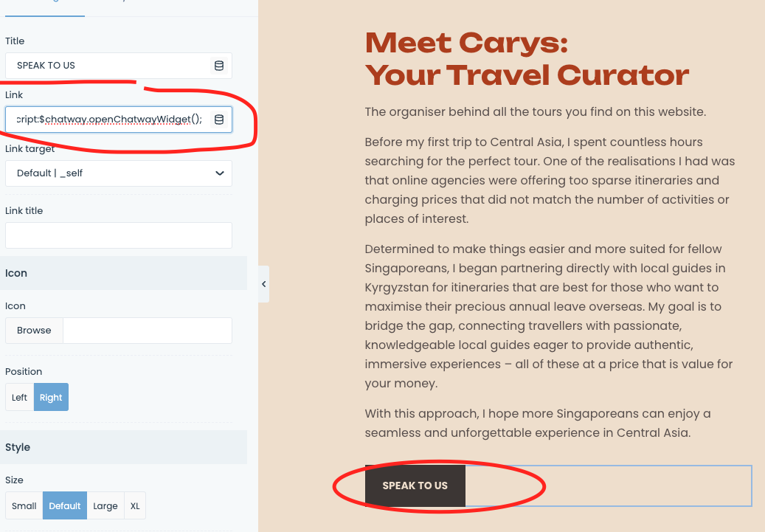Click the icon name input next to Browse
Viewport: 765px width, 532px height.
[x=148, y=331]
